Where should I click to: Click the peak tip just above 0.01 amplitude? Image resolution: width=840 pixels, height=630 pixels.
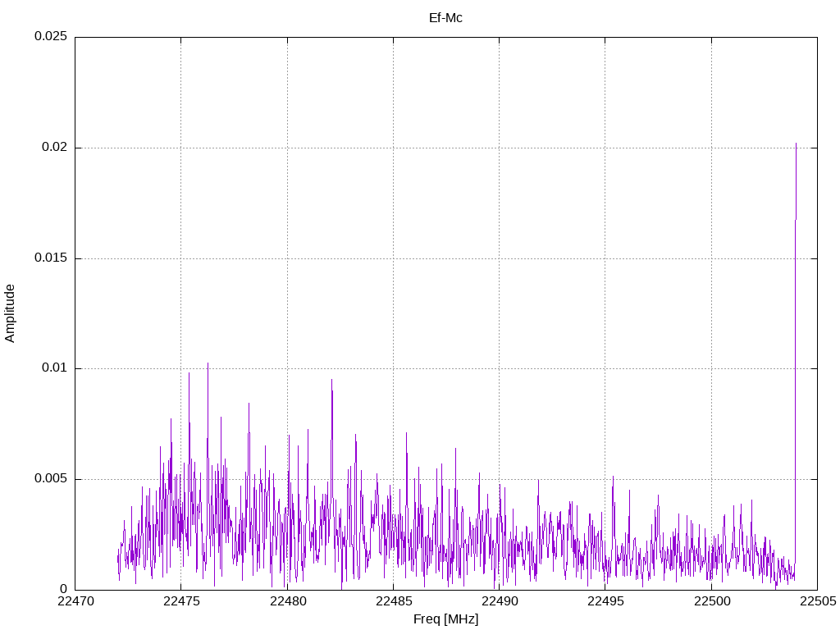(208, 363)
